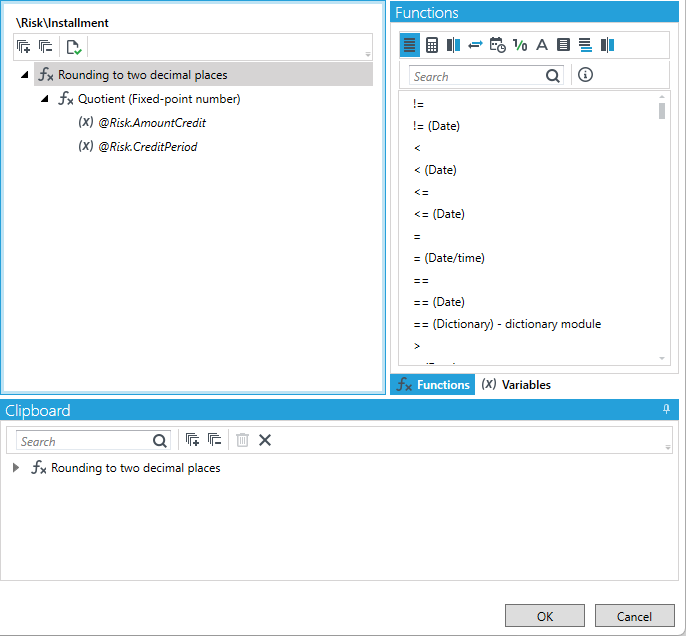
Task: Click Clipboard trash delete icon
Action: tap(242, 440)
